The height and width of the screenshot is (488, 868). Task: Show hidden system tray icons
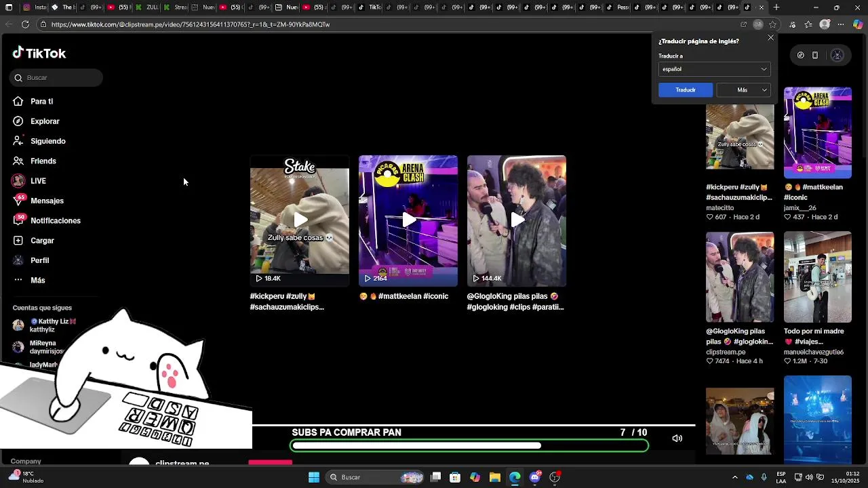(734, 477)
